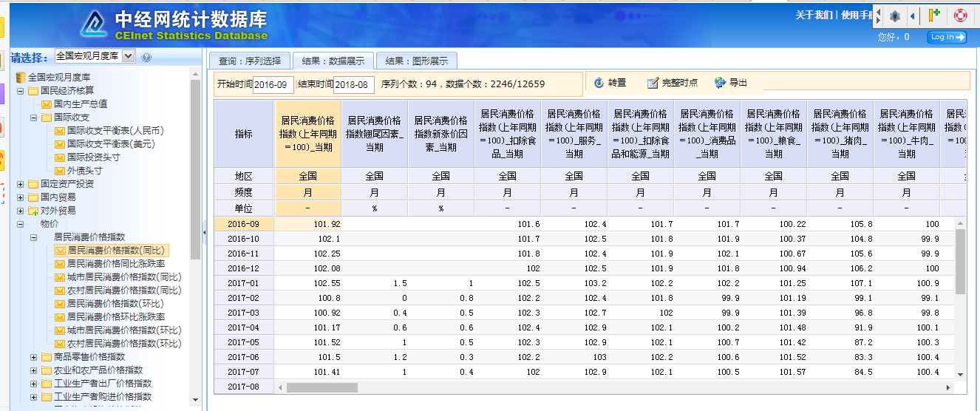Click the 完整时点 toolbar icon
This screenshot has height=411, width=980.
pos(652,83)
